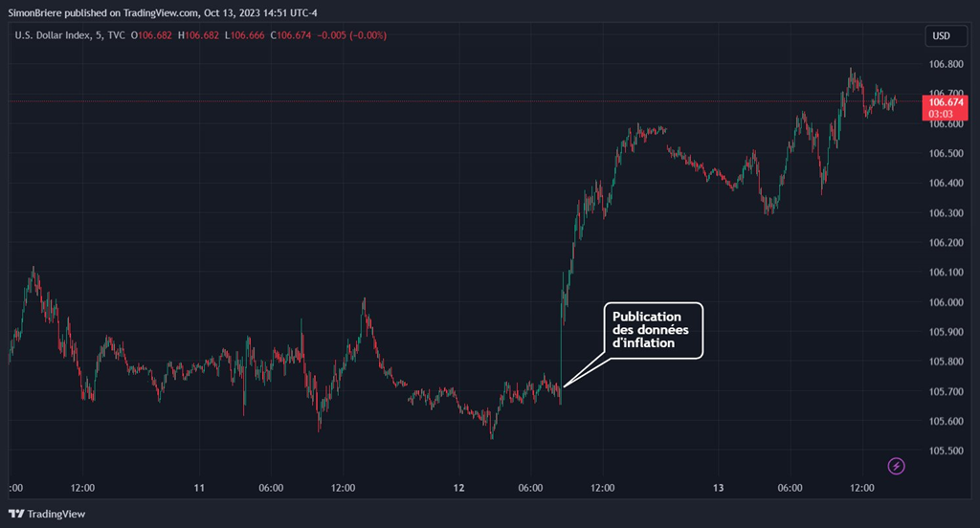
Task: Select the date label 11 on time axis
Action: pos(199,488)
